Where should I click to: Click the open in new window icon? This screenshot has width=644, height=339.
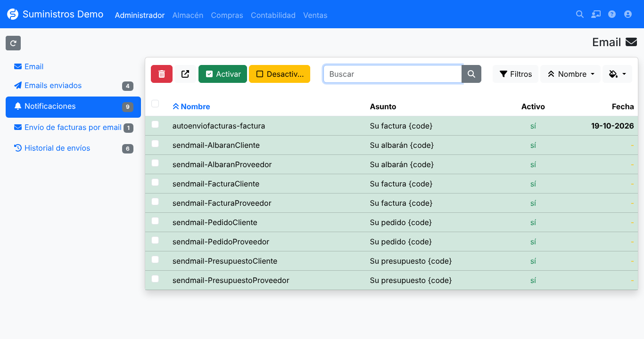[185, 74]
